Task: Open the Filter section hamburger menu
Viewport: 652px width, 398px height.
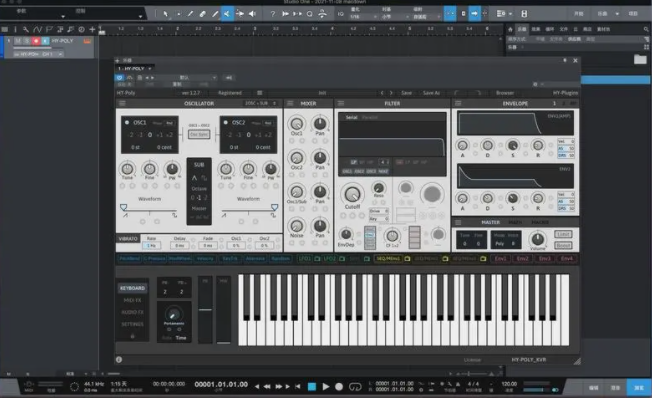Action: 341,103
